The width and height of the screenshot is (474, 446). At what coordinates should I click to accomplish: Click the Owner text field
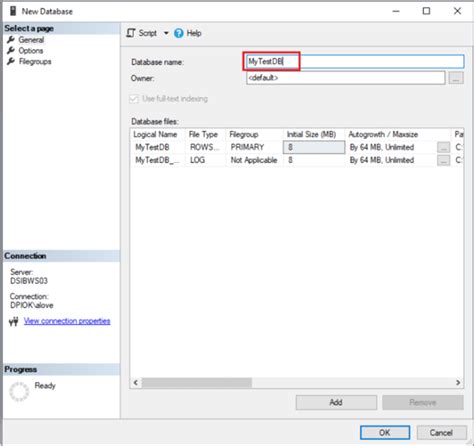tap(346, 78)
